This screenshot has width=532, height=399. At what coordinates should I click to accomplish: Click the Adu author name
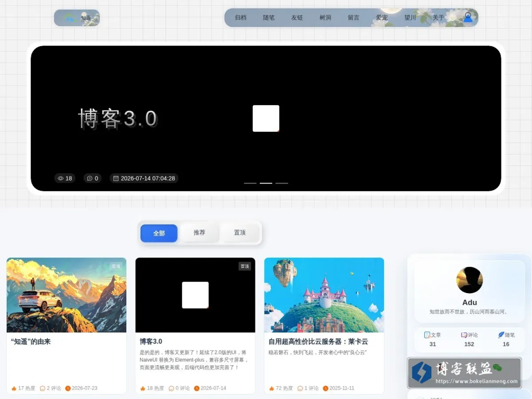[469, 302]
